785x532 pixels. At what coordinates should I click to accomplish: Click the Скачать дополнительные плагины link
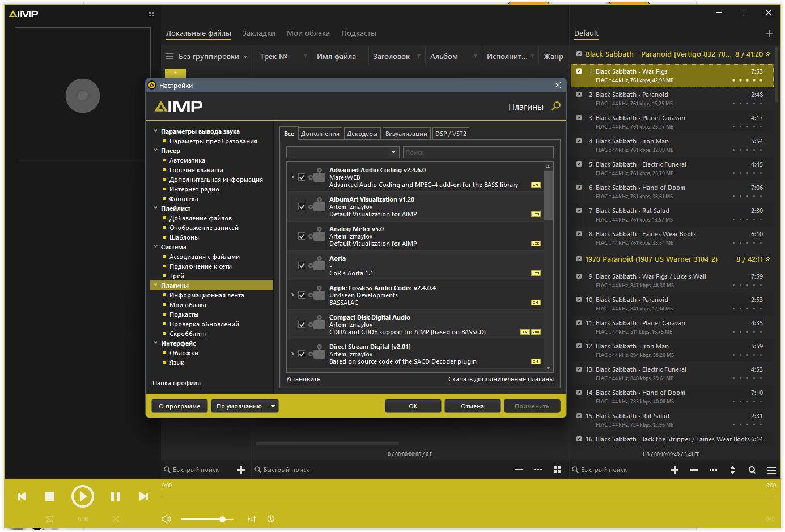coord(501,379)
